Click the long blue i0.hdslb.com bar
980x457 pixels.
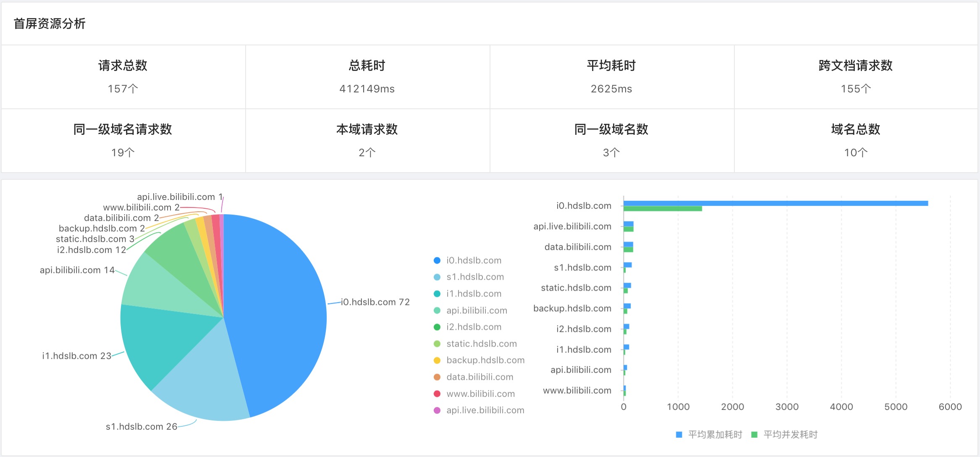click(x=775, y=203)
